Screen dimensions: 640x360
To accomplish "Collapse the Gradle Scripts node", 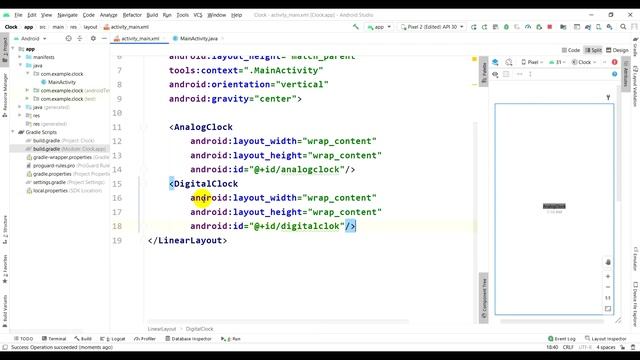I will 13,132.
